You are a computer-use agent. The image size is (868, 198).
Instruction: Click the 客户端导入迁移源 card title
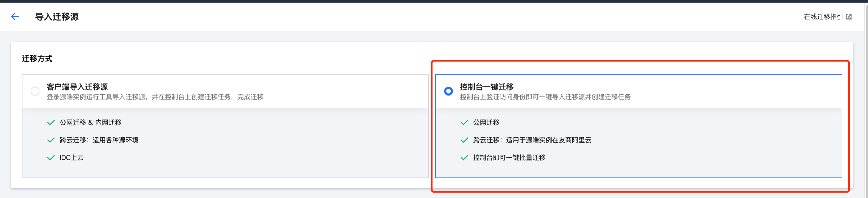[x=77, y=87]
